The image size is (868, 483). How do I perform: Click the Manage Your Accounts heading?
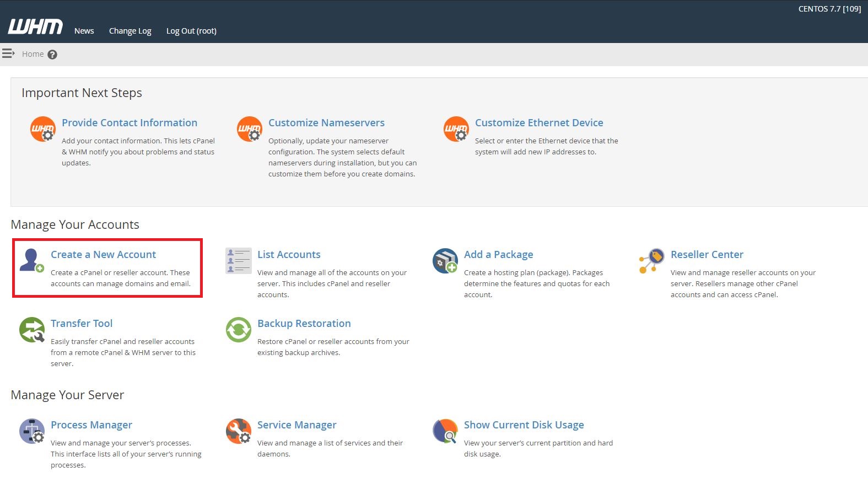[x=75, y=225]
